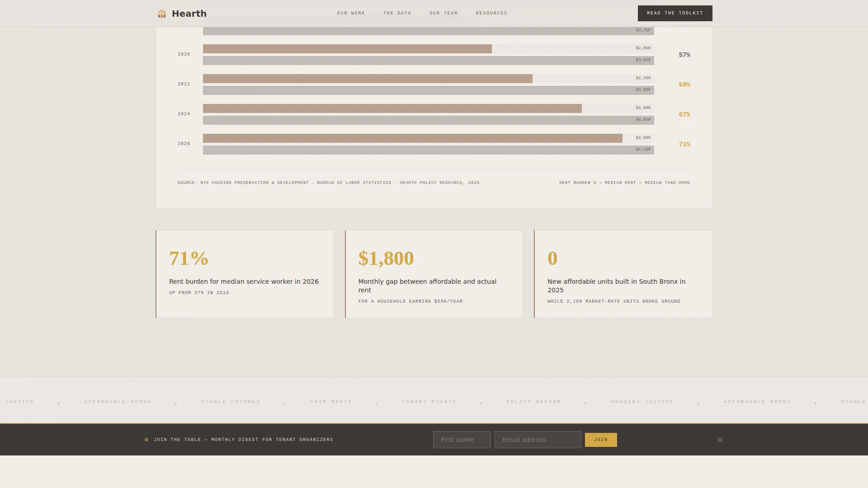Image resolution: width=868 pixels, height=488 pixels.
Task: Open the Our Work menu item
Action: (351, 13)
